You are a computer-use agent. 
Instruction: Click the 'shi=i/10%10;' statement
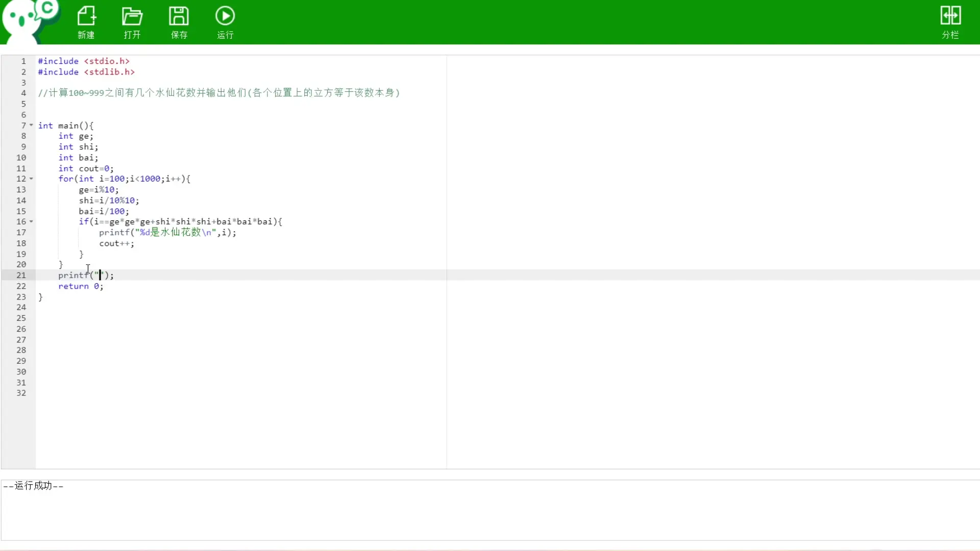(x=109, y=201)
